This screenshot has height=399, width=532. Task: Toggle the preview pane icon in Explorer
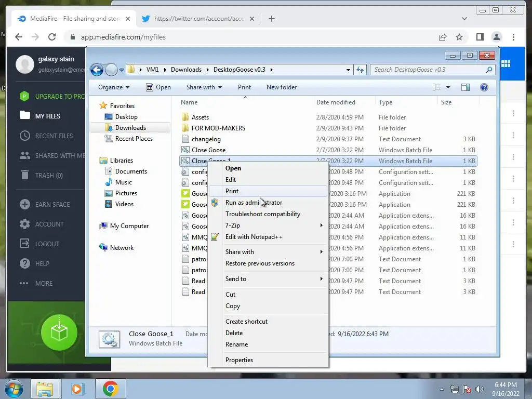point(465,87)
